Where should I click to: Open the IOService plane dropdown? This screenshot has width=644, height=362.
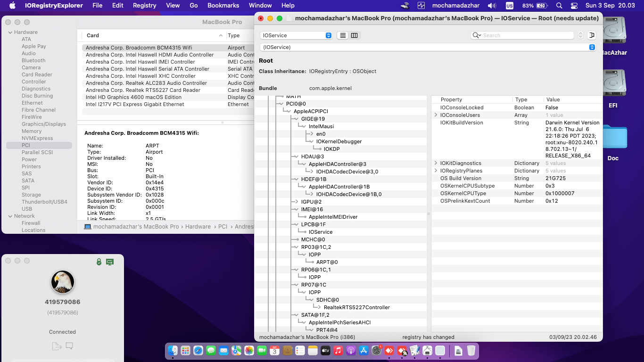296,35
